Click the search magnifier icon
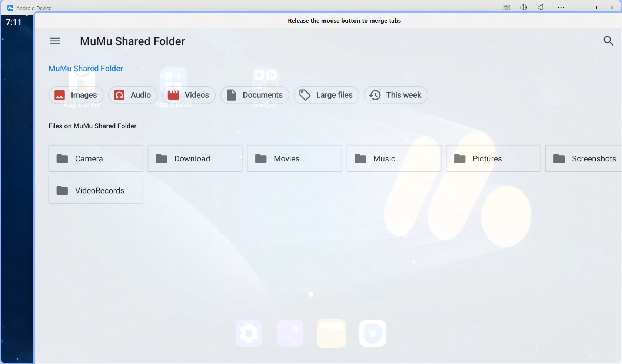Viewport: 622px width, 364px height. click(x=608, y=41)
